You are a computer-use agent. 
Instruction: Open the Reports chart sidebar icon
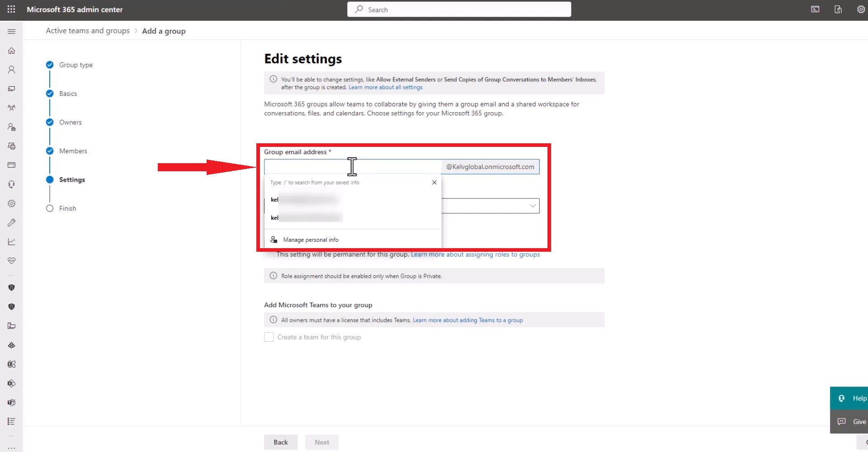point(12,242)
